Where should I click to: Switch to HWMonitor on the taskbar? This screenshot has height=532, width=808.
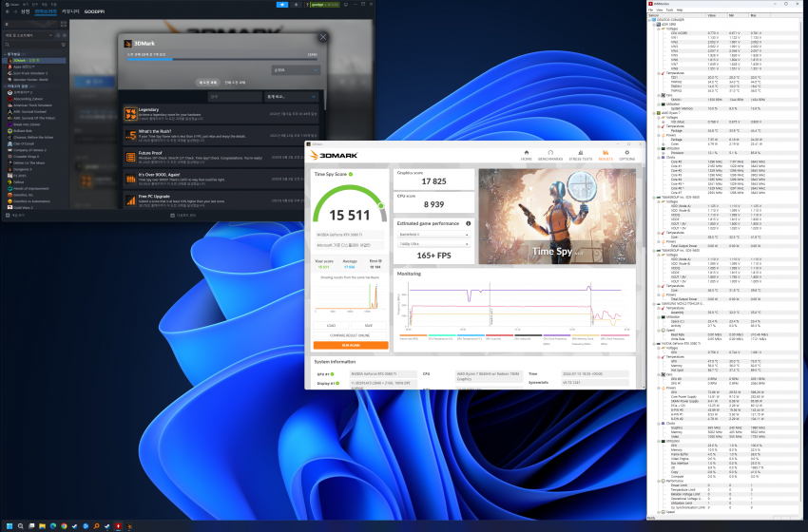[118, 526]
